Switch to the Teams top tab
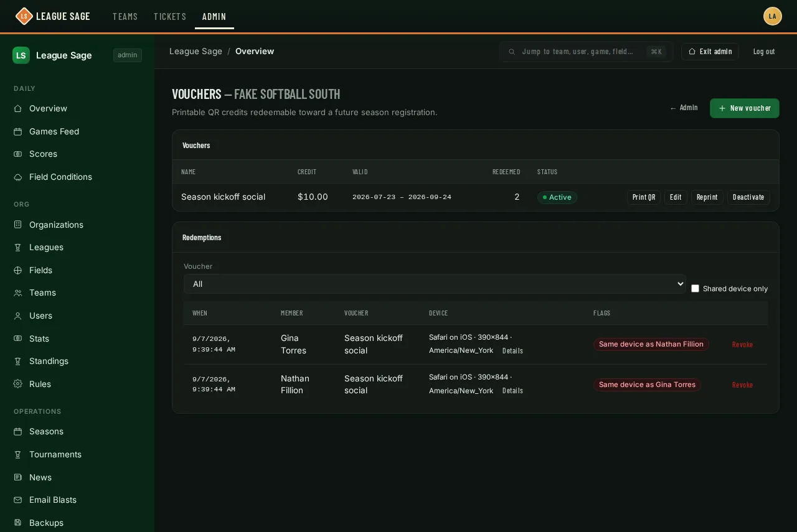797x532 pixels. [125, 16]
